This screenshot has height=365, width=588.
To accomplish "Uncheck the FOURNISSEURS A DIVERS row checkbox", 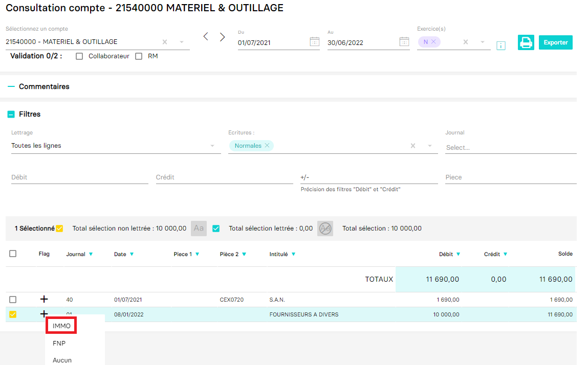I will (x=13, y=314).
